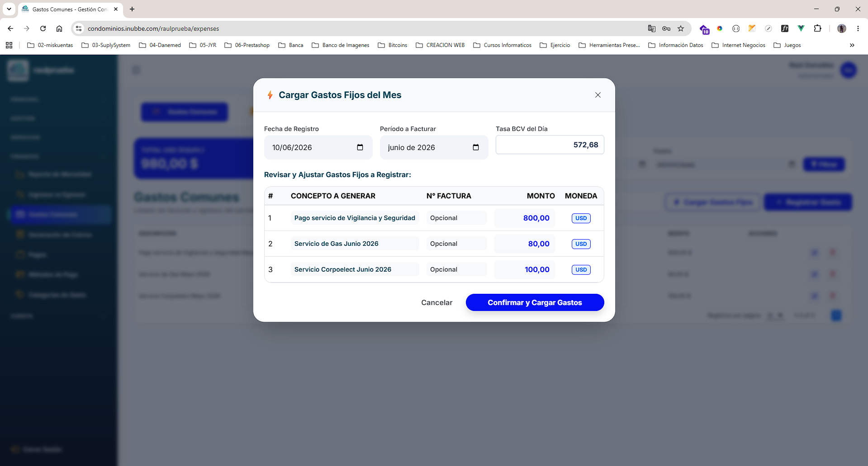Screen dimensions: 868x466
Task: Open Chrome profile avatar
Action: (x=841, y=28)
